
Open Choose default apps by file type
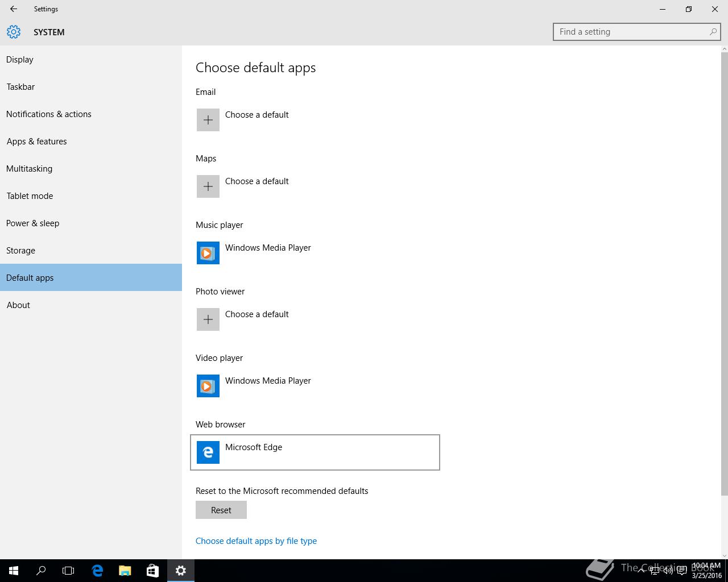256,541
